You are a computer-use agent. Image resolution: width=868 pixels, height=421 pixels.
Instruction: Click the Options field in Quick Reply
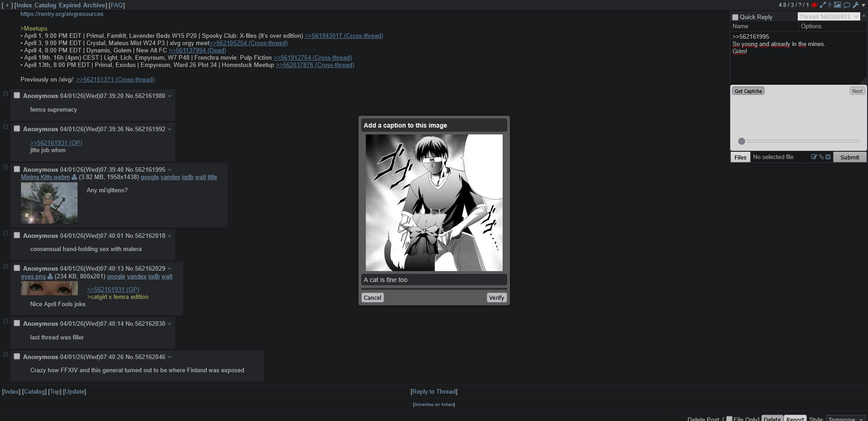coord(832,26)
